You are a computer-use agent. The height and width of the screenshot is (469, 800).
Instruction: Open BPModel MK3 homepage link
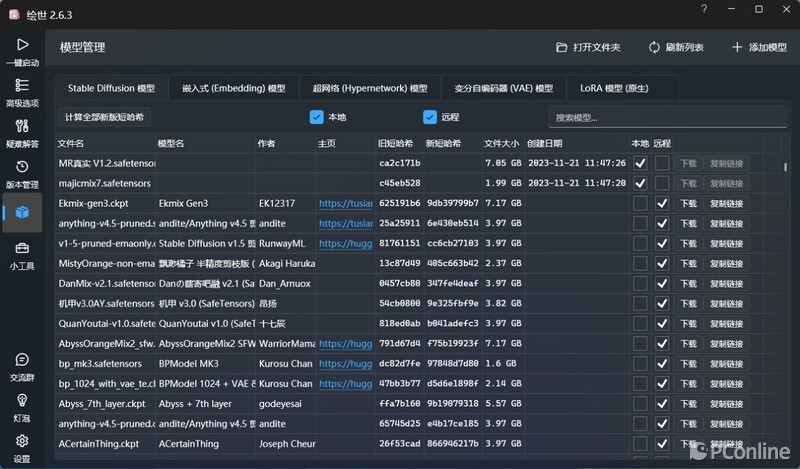pos(345,364)
